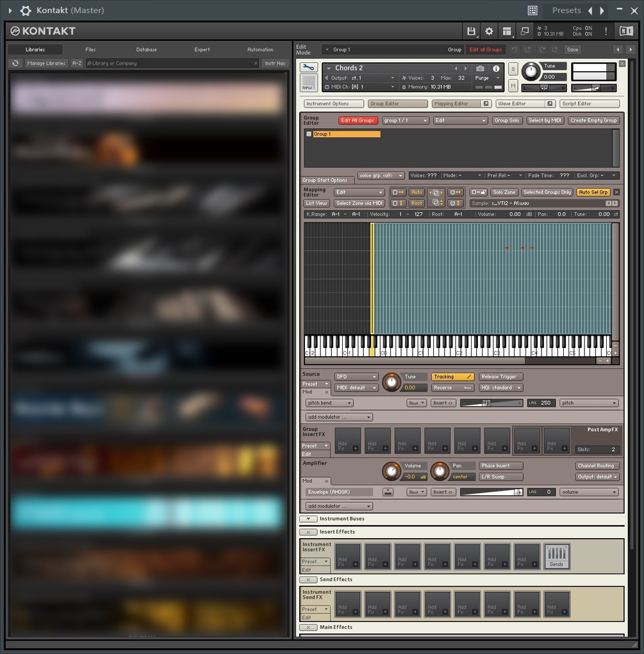The width and height of the screenshot is (644, 654).
Task: Switch to the Files tab
Action: (x=90, y=49)
